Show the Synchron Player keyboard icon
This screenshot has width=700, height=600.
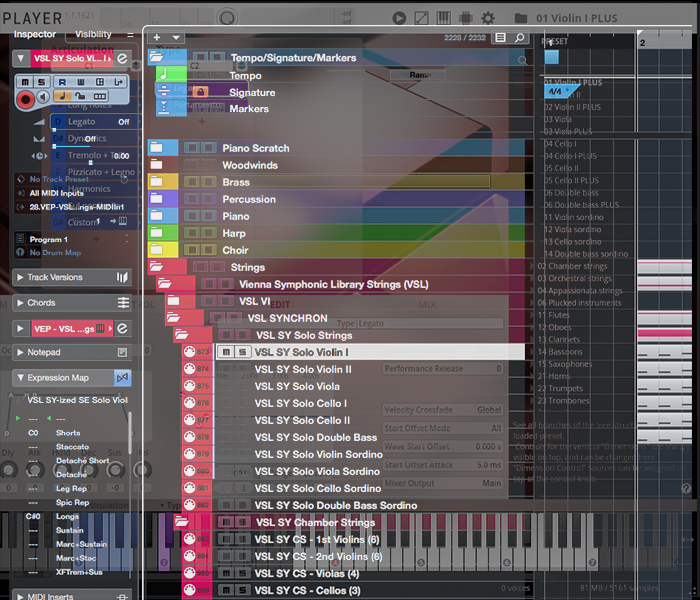point(443,18)
